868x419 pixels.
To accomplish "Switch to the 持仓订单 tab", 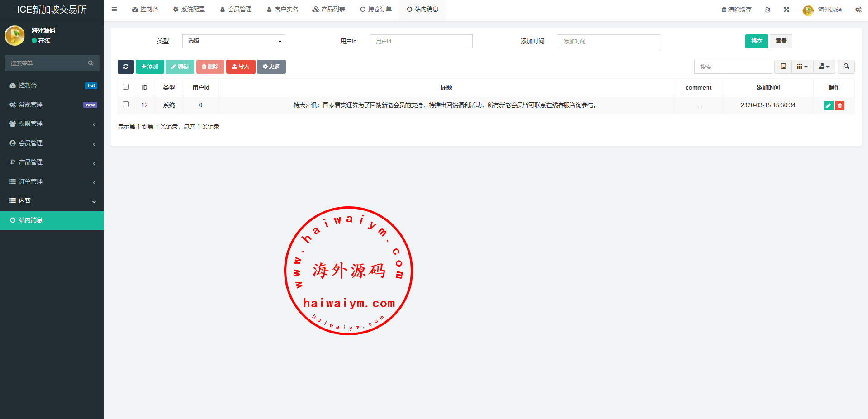I will 376,10.
